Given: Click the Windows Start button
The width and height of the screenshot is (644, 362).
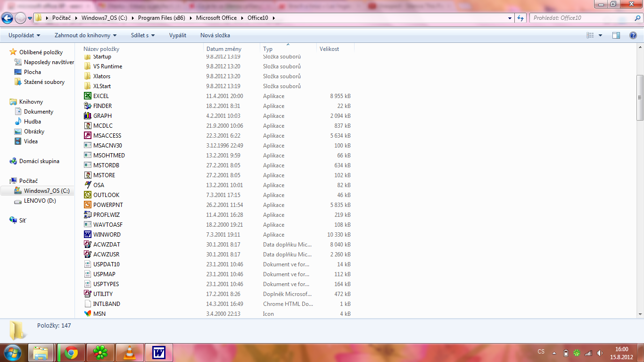Looking at the screenshot, I should 13,353.
